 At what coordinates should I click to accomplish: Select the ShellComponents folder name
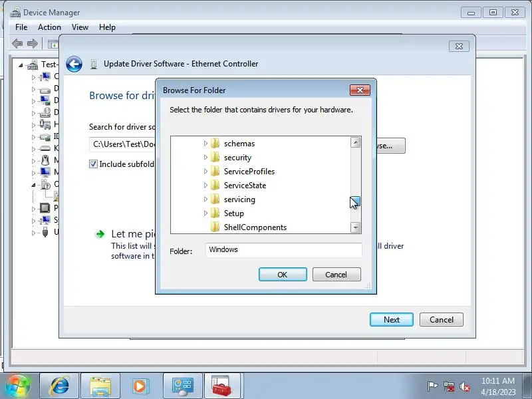tap(255, 227)
